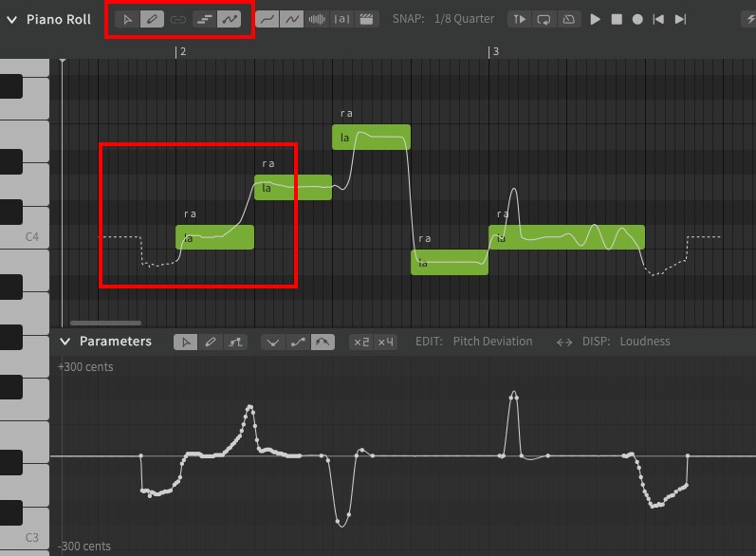Click the clapperboard icon in Piano Roll toolbar
Screen dimensions: 756x556
tap(366, 19)
